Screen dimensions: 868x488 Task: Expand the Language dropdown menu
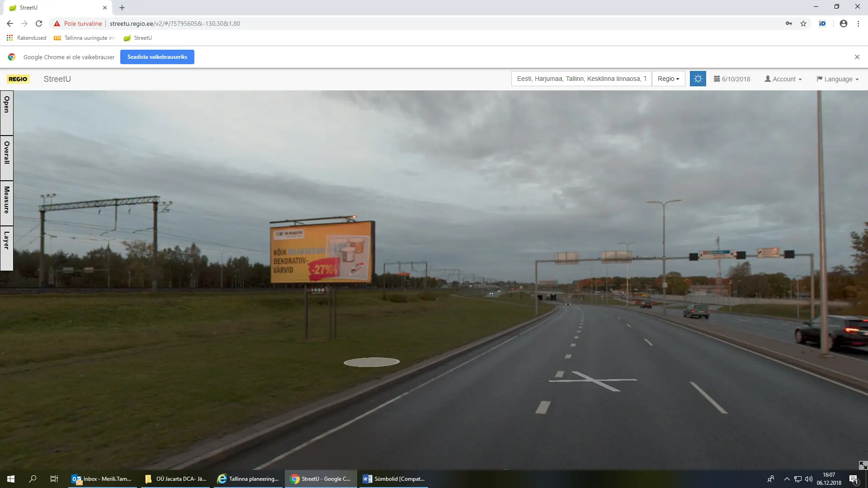(837, 79)
